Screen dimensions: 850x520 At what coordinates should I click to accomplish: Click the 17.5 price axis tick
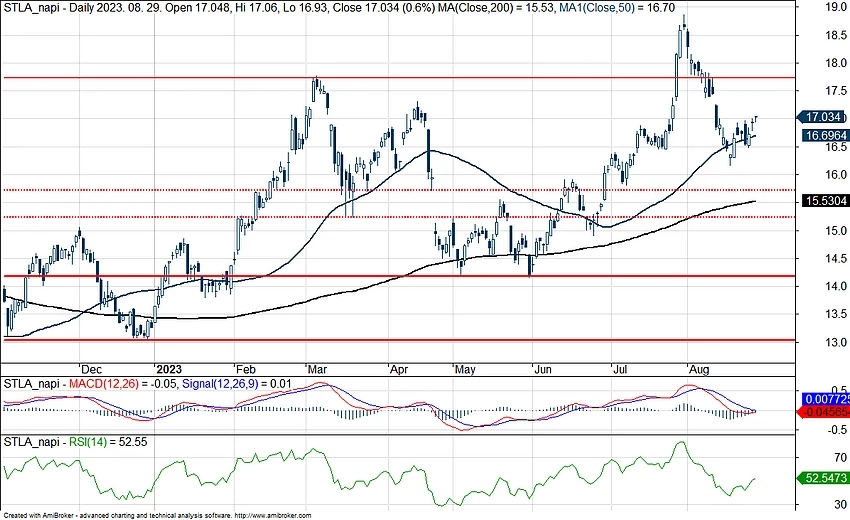click(x=836, y=91)
